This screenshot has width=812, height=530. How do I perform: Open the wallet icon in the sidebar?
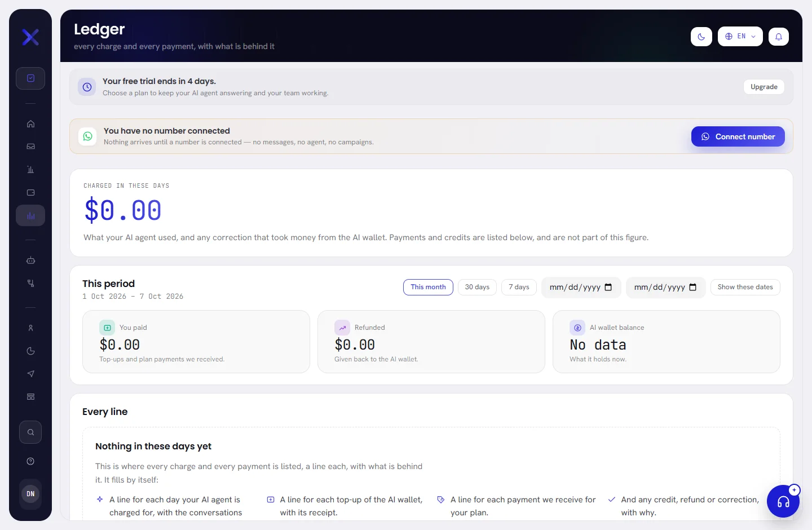pyautogui.click(x=30, y=193)
